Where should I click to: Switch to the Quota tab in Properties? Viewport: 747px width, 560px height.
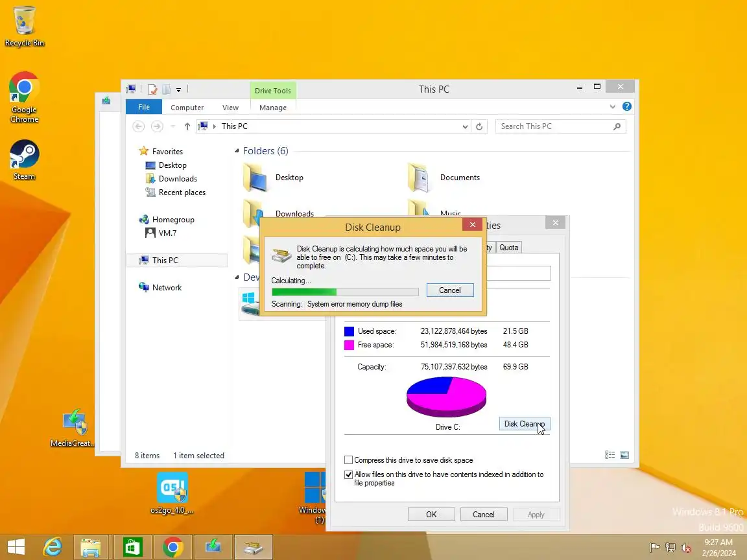pyautogui.click(x=509, y=248)
